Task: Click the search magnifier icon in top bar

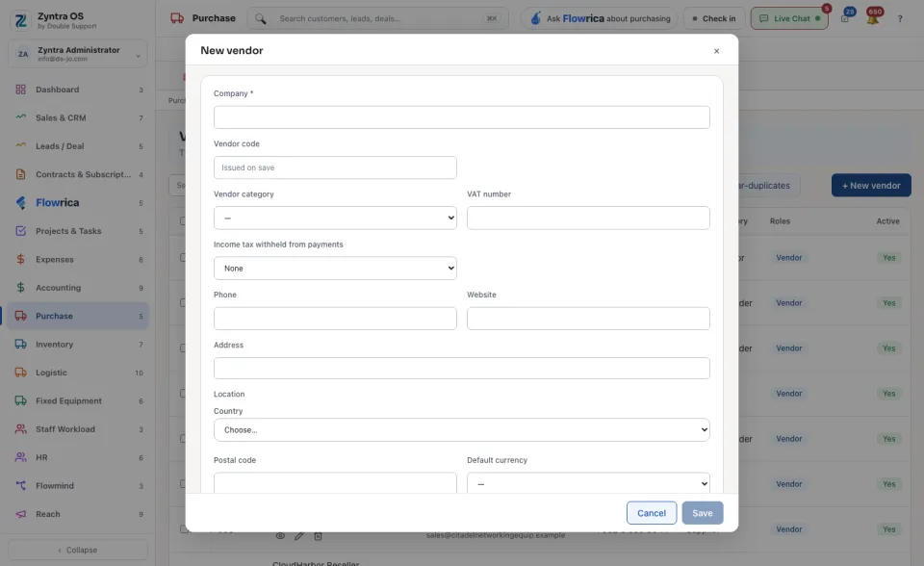Action: (261, 19)
